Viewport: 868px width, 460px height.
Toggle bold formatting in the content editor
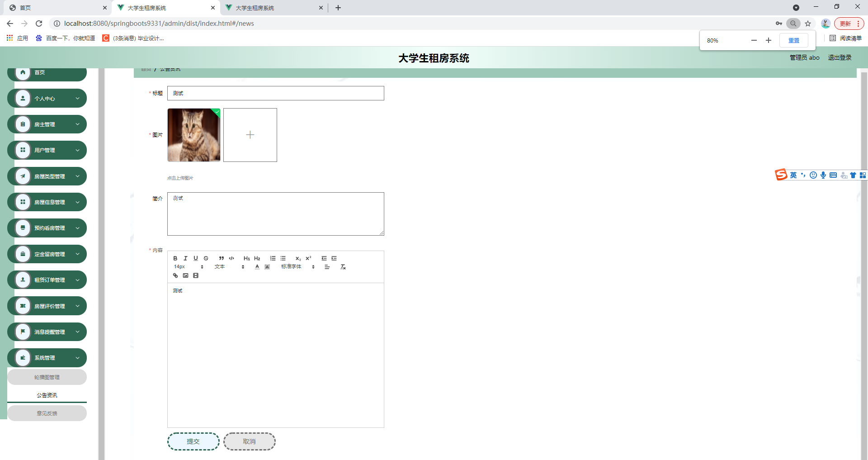(x=175, y=258)
